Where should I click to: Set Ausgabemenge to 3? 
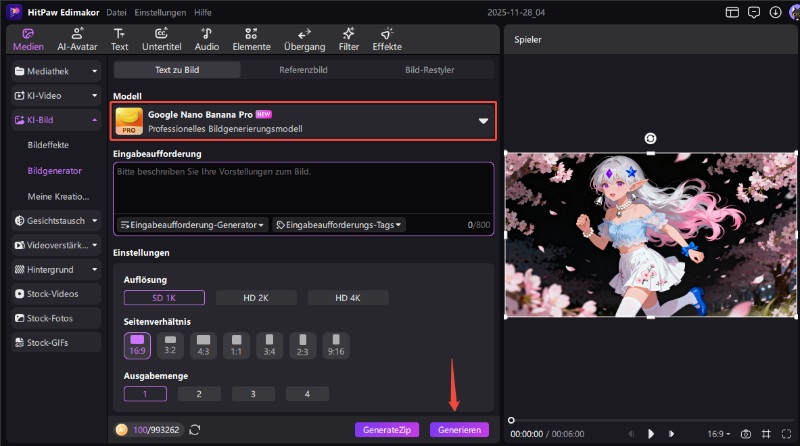[255, 394]
